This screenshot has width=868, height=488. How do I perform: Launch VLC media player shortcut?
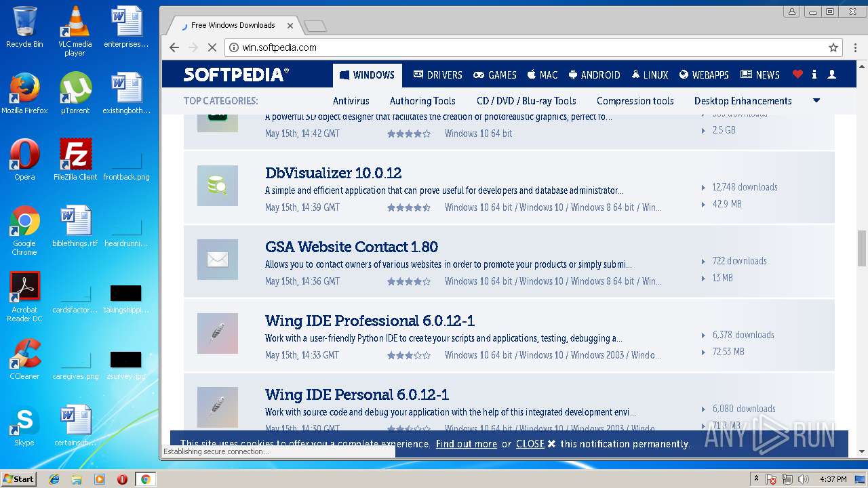click(x=75, y=30)
